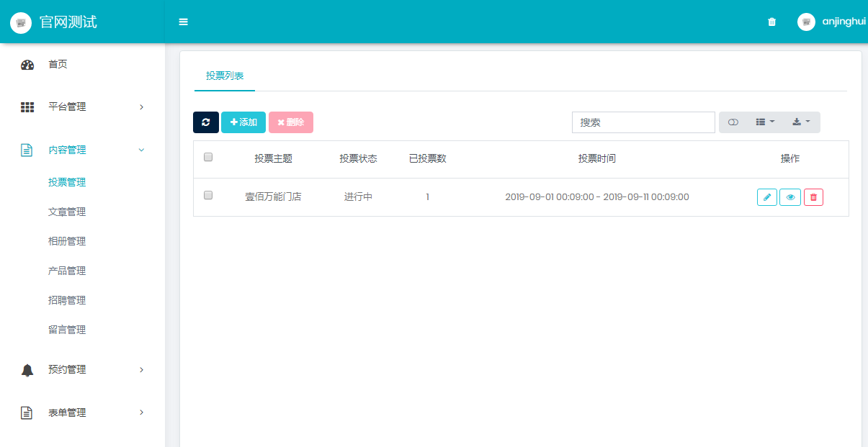
Task: Click the refresh icon button
Action: coord(206,122)
